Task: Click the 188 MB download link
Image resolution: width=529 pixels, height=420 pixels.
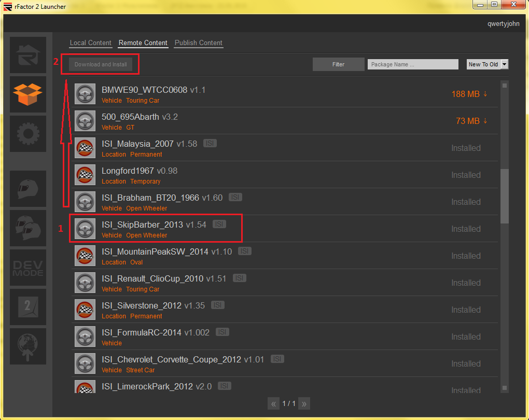Action: point(469,94)
